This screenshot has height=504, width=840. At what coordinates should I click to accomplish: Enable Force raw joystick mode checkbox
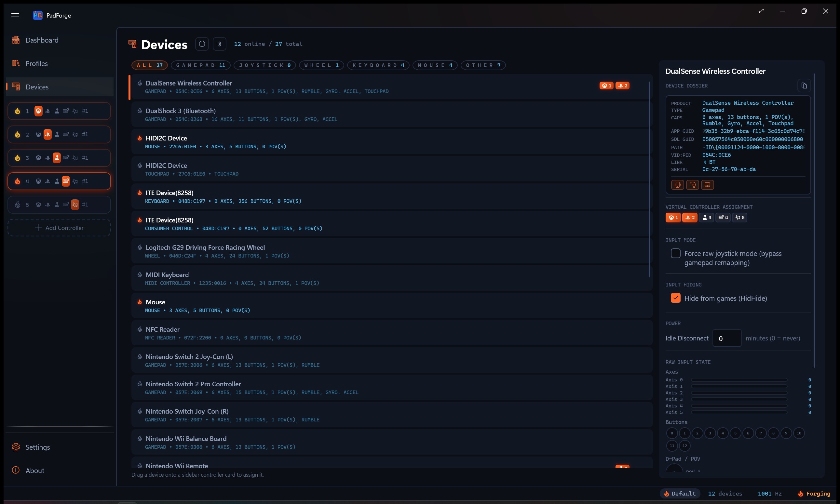[x=675, y=253]
